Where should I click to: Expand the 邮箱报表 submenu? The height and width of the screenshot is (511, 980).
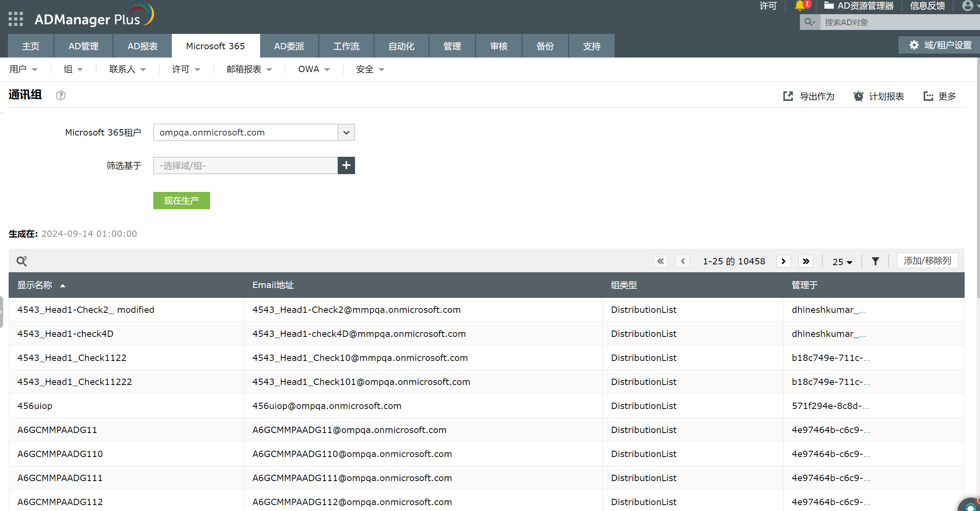coord(249,69)
